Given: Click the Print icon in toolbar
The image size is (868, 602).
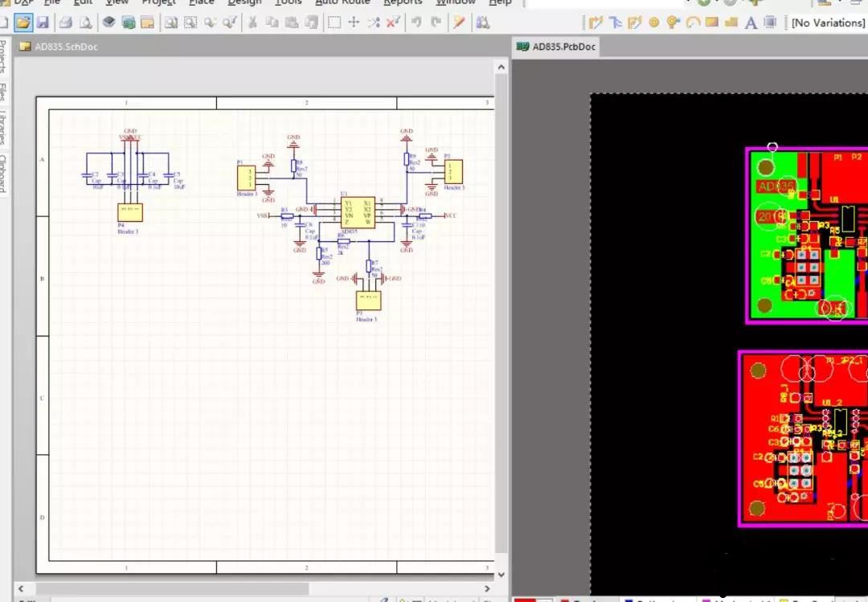Looking at the screenshot, I should click(66, 23).
